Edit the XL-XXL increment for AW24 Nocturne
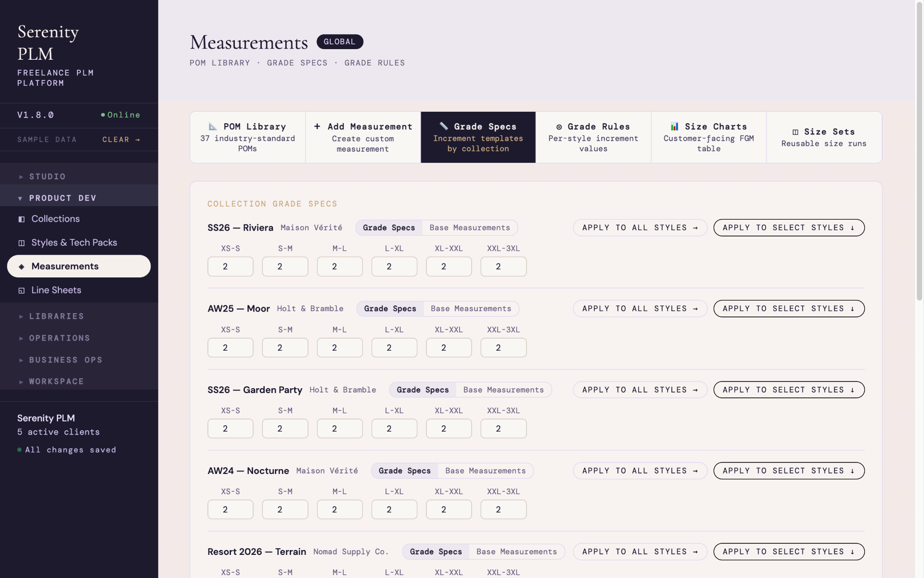This screenshot has width=924, height=578. pos(449,510)
